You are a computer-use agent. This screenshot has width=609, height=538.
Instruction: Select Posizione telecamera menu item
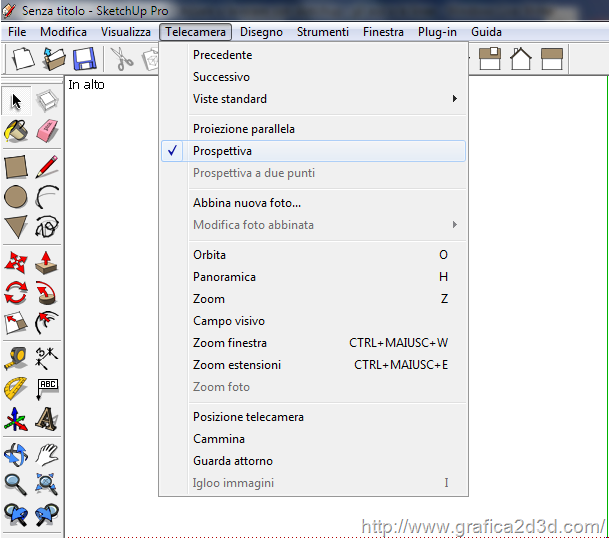coord(248,417)
